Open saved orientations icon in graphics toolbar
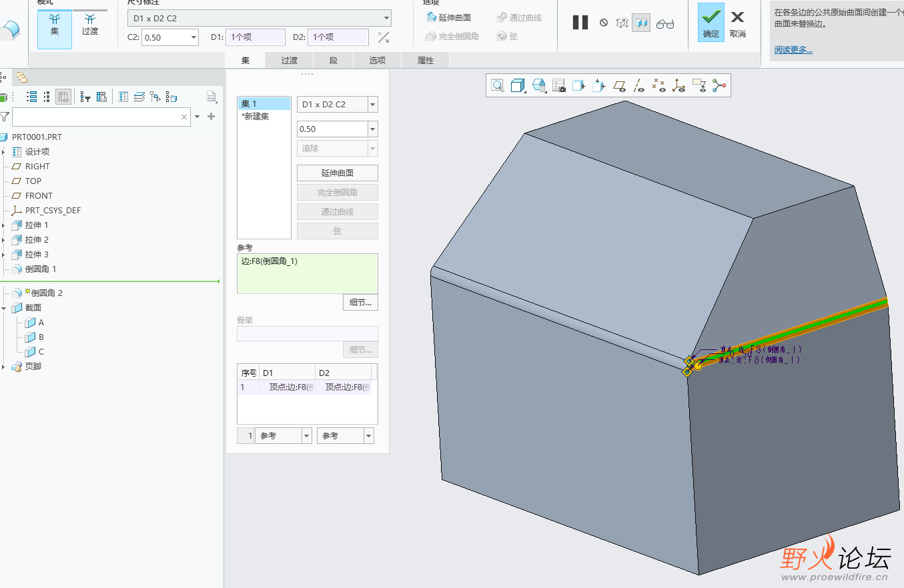Viewport: 904px width, 588px height. coord(539,85)
